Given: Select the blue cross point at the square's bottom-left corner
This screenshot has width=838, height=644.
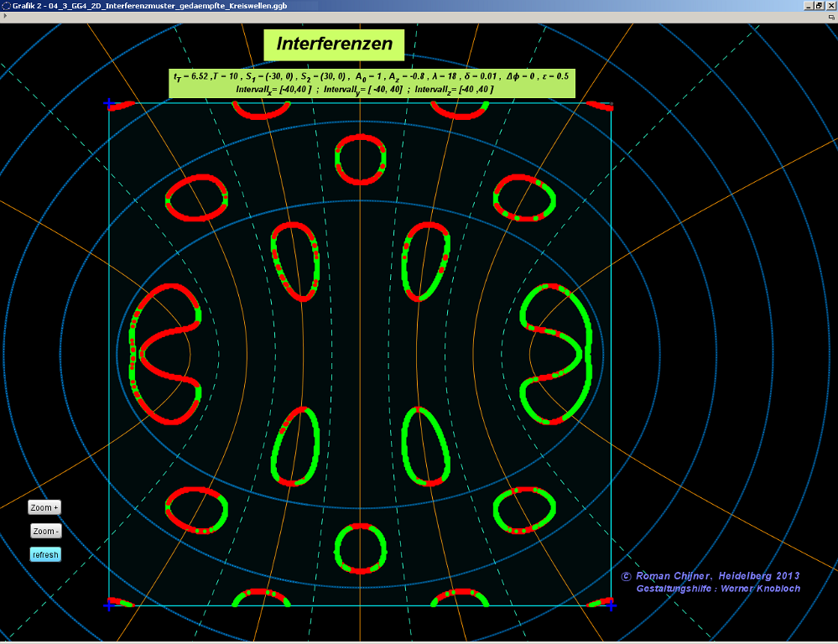Looking at the screenshot, I should pyautogui.click(x=108, y=605).
